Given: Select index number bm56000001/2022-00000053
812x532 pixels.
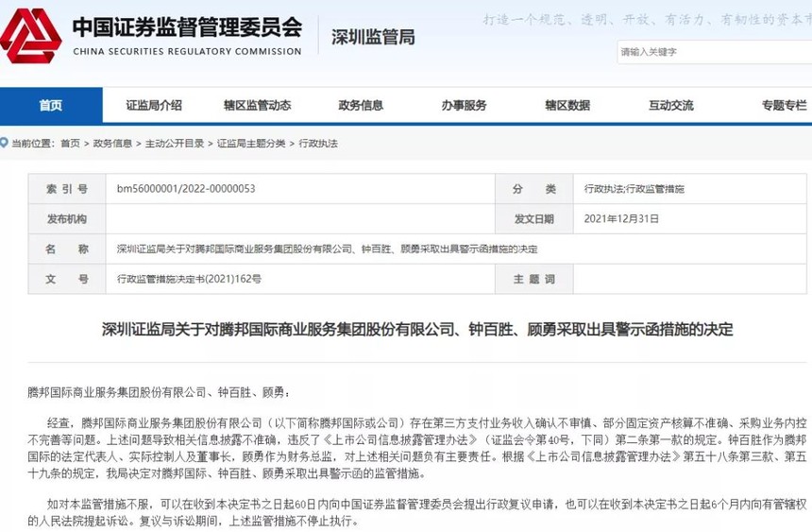Looking at the screenshot, I should [x=186, y=189].
